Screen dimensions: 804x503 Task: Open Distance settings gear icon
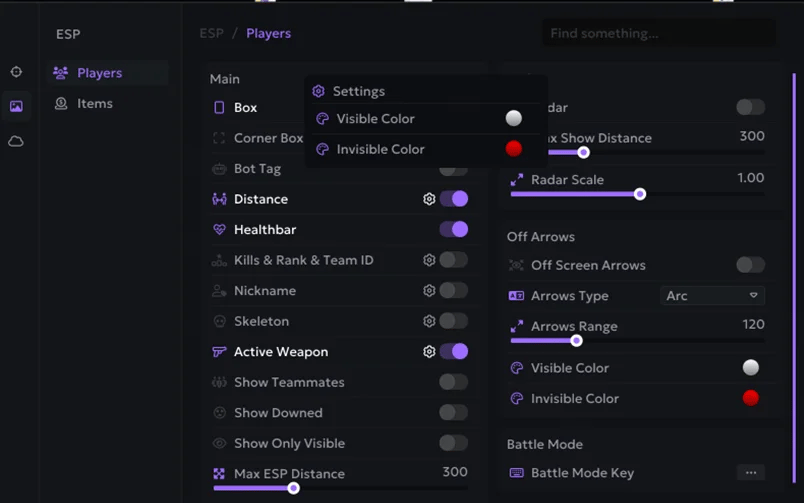click(x=429, y=199)
